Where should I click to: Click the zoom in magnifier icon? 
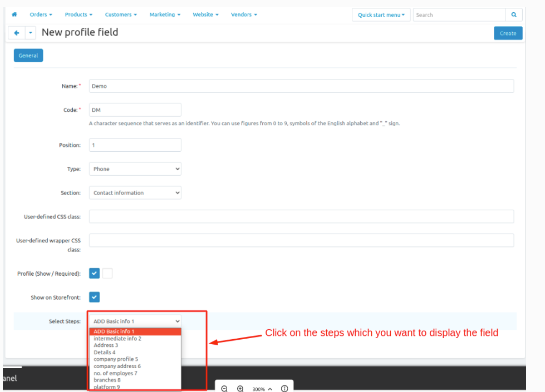click(240, 389)
